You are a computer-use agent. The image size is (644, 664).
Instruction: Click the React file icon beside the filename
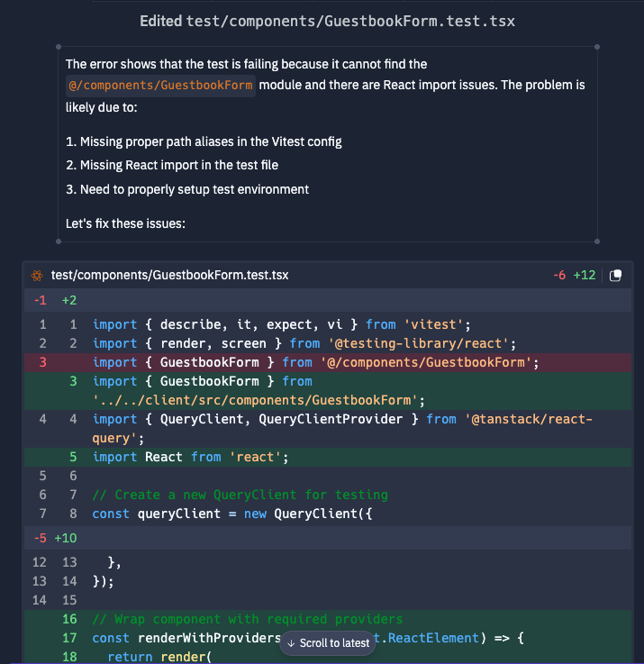point(37,276)
